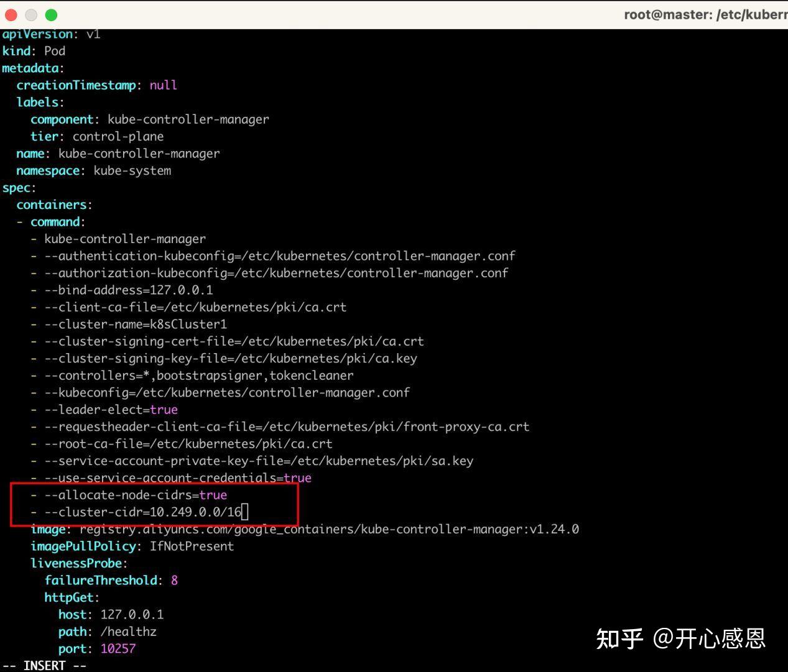788x672 pixels.
Task: Click the terminal title root@master: /etc/kuberne
Action: pyautogui.click(x=703, y=14)
